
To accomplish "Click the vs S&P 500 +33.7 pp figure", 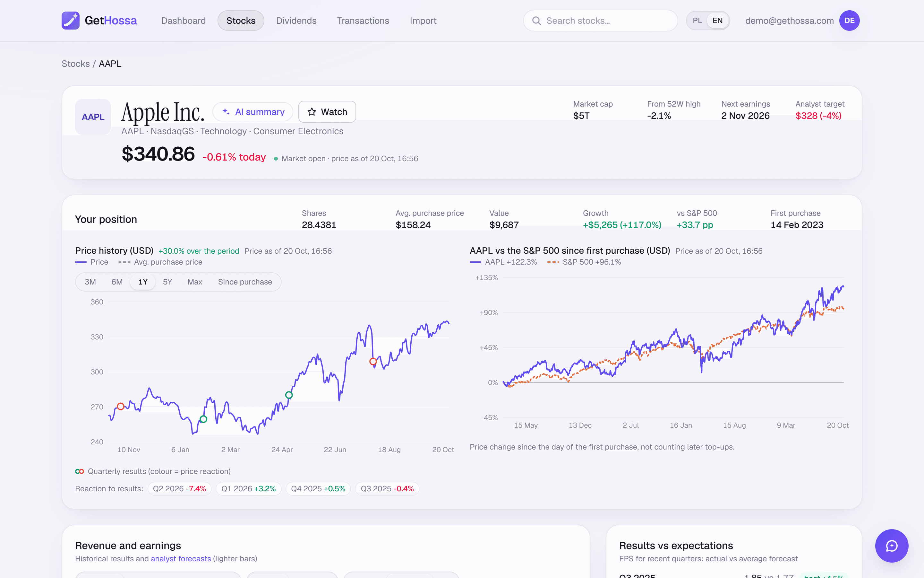I will click(695, 225).
